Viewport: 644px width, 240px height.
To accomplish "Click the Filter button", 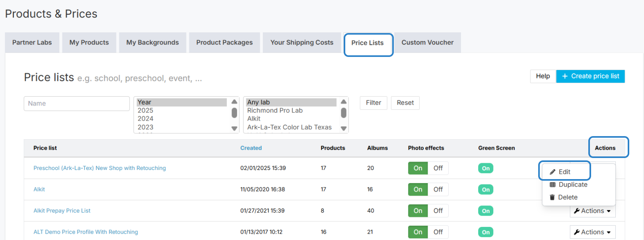I will [374, 103].
